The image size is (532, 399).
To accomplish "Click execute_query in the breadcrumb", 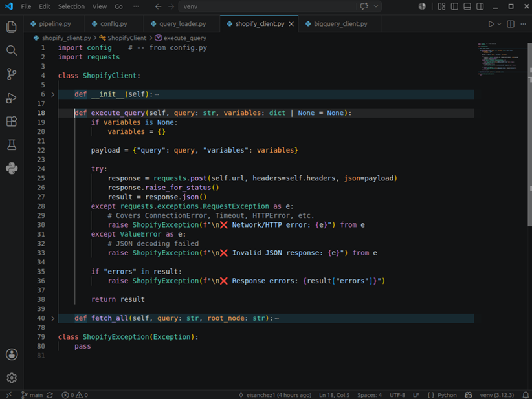I will tap(184, 38).
